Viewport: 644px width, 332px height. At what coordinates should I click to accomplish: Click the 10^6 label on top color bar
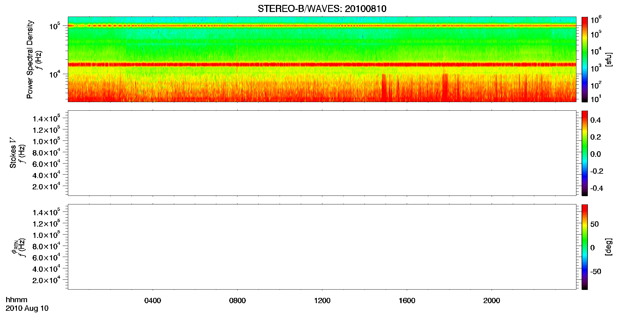point(596,20)
